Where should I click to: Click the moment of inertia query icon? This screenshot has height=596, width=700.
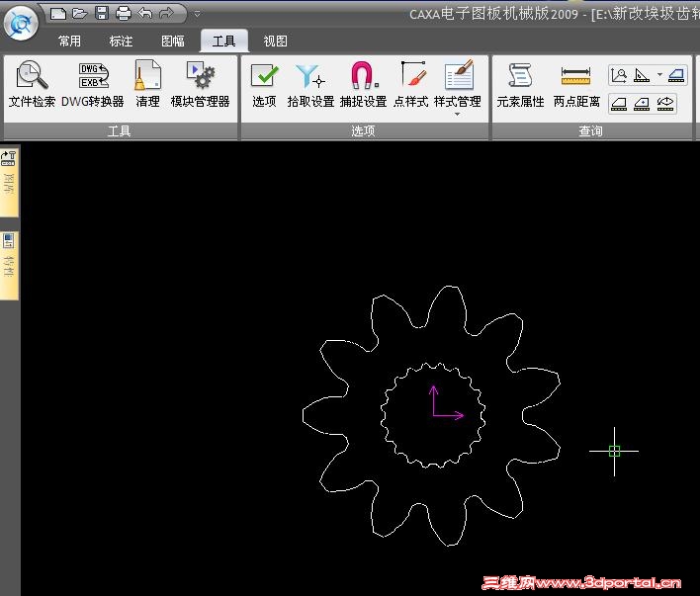[665, 104]
